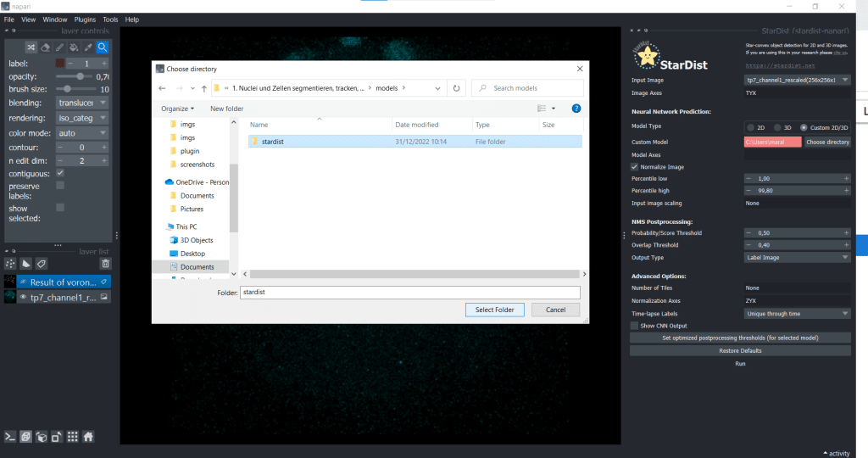868x458 pixels.
Task: Delete selected layer with trash icon
Action: pos(105,264)
